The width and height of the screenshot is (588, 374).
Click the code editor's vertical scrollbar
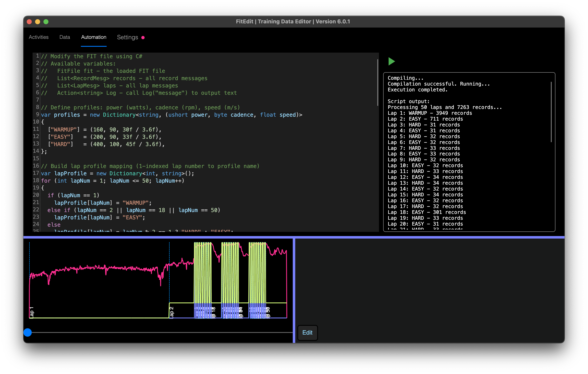pyautogui.click(x=378, y=82)
